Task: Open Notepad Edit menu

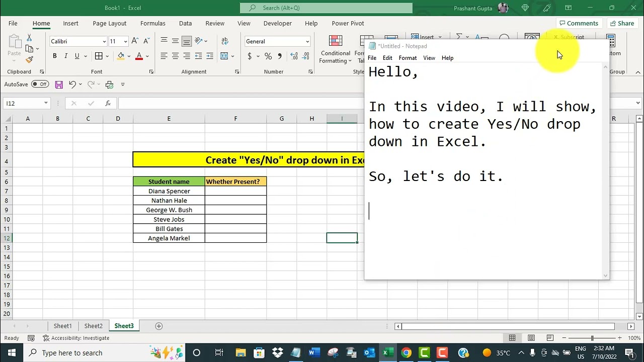Action: 387,58
